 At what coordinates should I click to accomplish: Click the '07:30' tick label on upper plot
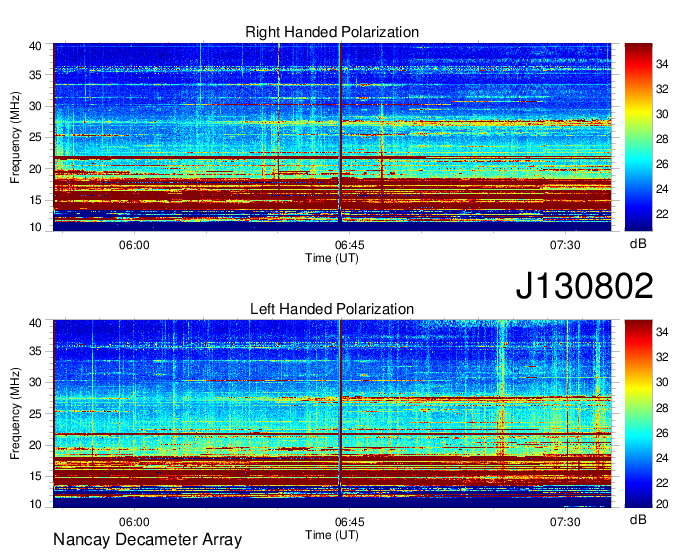tap(565, 245)
